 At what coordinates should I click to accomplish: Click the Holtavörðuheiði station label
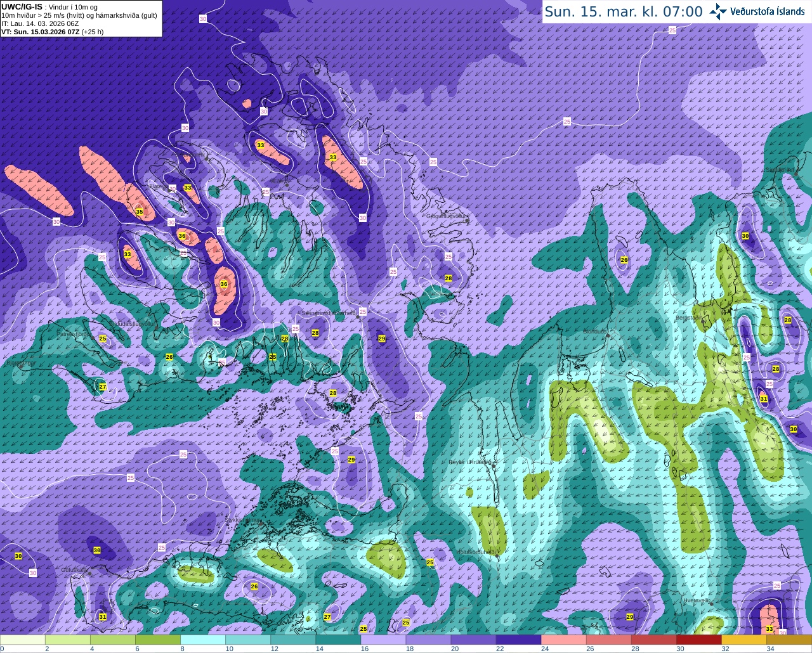tap(476, 552)
